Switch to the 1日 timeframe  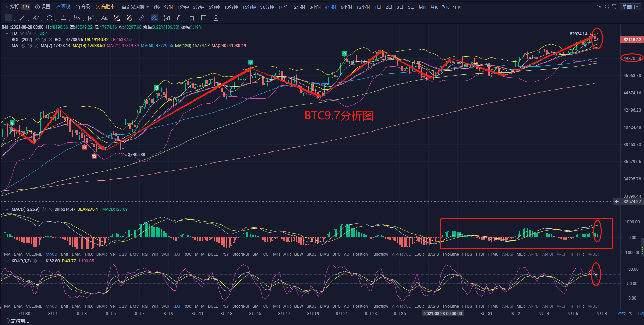coord(378,7)
